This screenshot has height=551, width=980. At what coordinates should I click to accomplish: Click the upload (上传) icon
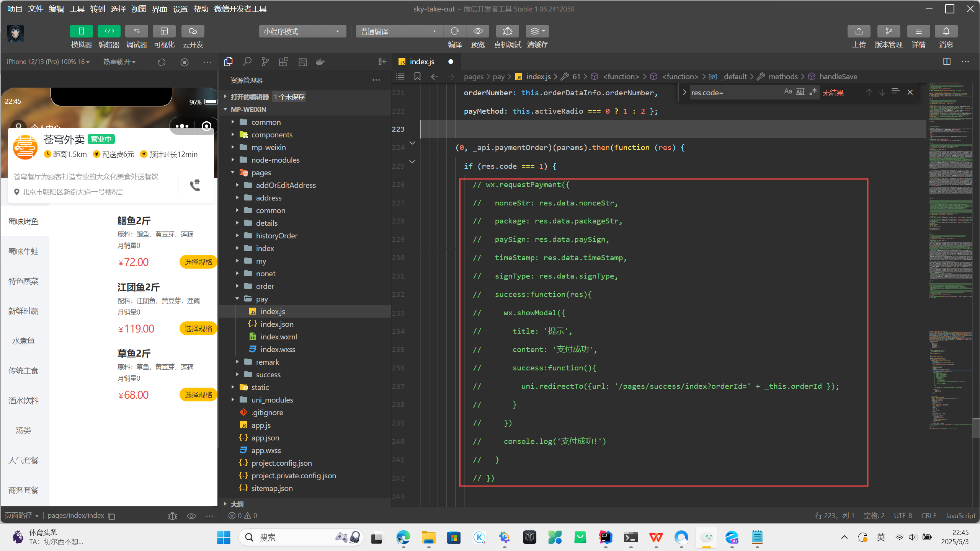click(859, 31)
